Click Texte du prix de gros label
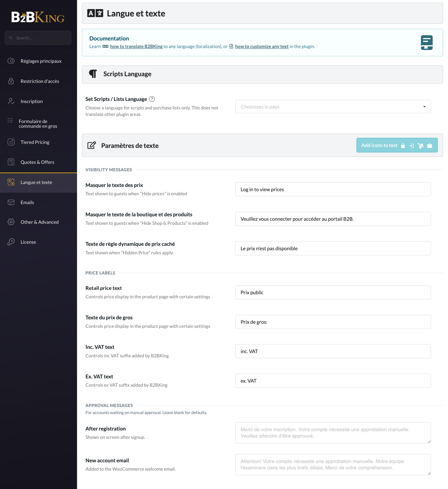The height and width of the screenshot is (489, 448). [x=109, y=317]
